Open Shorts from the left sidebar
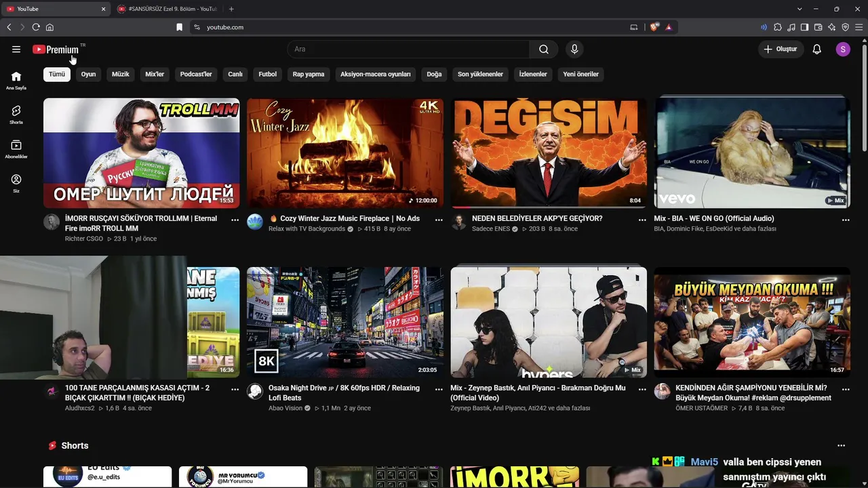 pyautogui.click(x=16, y=115)
